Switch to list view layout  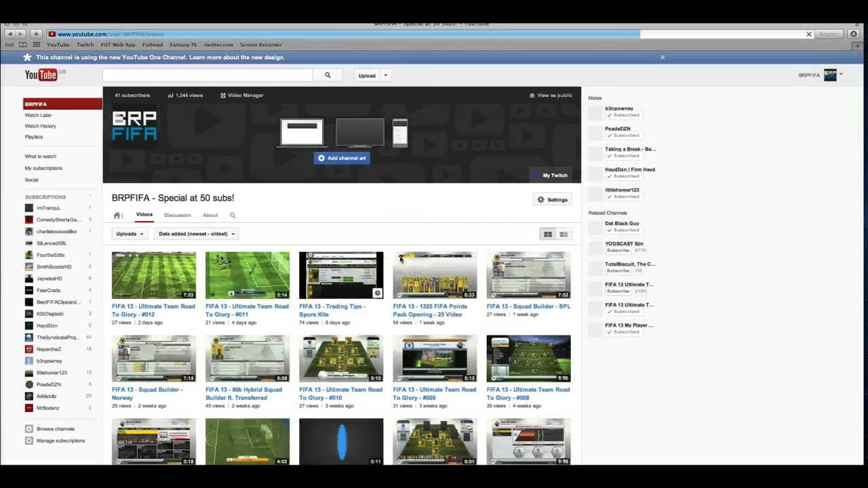564,234
